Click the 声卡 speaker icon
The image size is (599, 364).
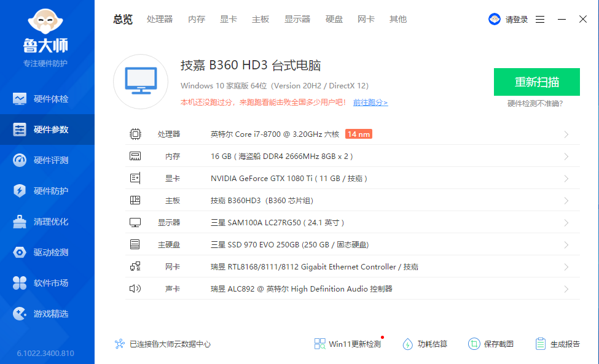(135, 288)
